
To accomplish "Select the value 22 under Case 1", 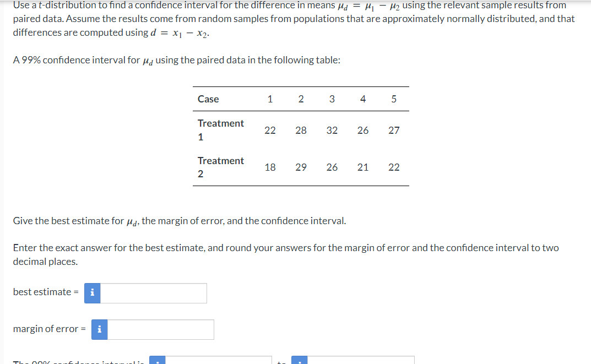I will [270, 130].
